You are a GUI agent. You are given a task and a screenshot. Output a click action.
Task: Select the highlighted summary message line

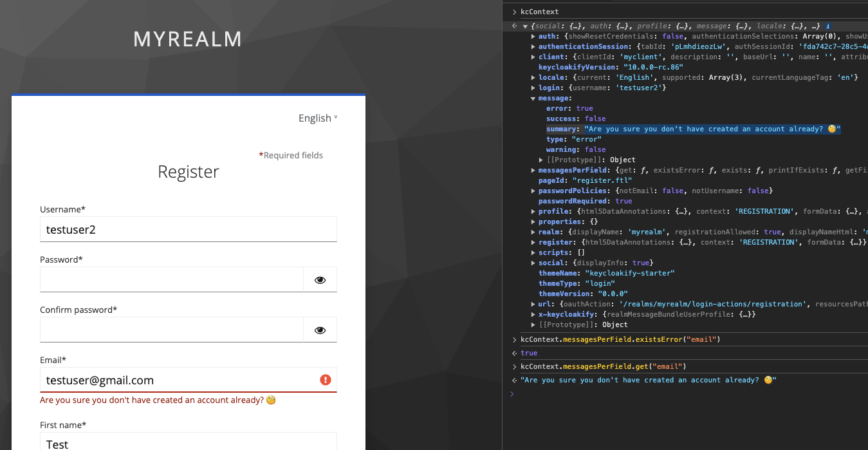(694, 129)
